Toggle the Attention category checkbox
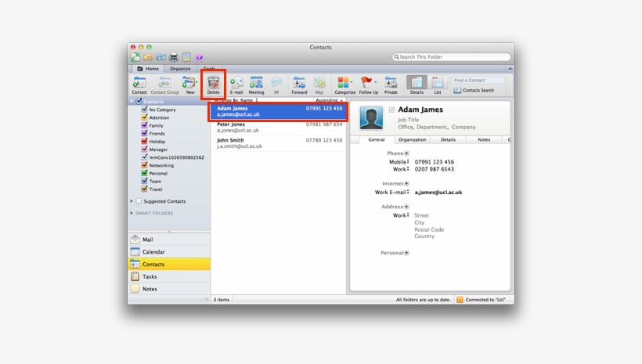642x364 pixels. pyautogui.click(x=144, y=117)
